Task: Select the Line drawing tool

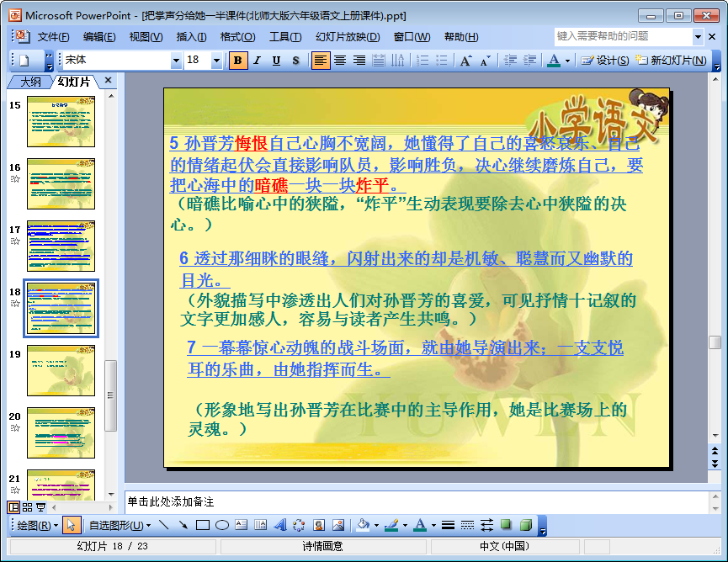Action: click(x=163, y=525)
